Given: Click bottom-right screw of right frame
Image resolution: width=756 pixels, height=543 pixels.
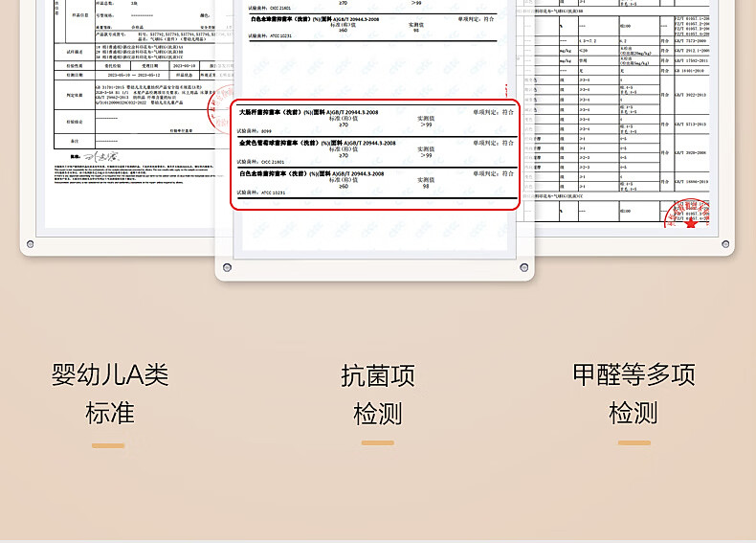Looking at the screenshot, I should coord(724,244).
